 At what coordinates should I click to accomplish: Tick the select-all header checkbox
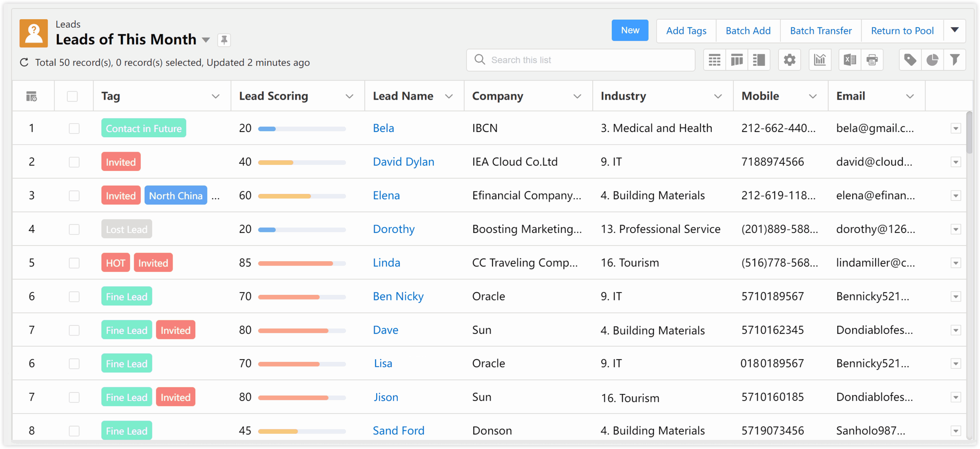(x=72, y=96)
